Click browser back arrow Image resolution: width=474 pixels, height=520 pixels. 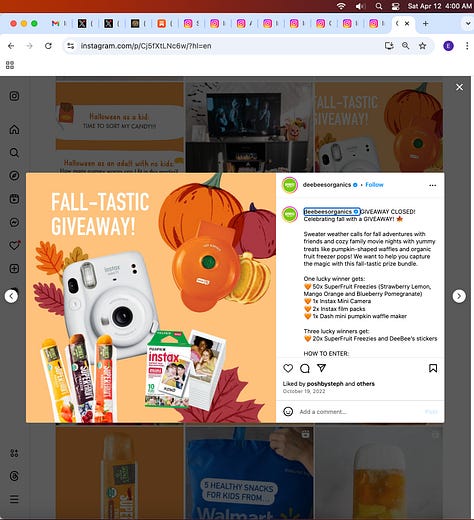coord(11,46)
